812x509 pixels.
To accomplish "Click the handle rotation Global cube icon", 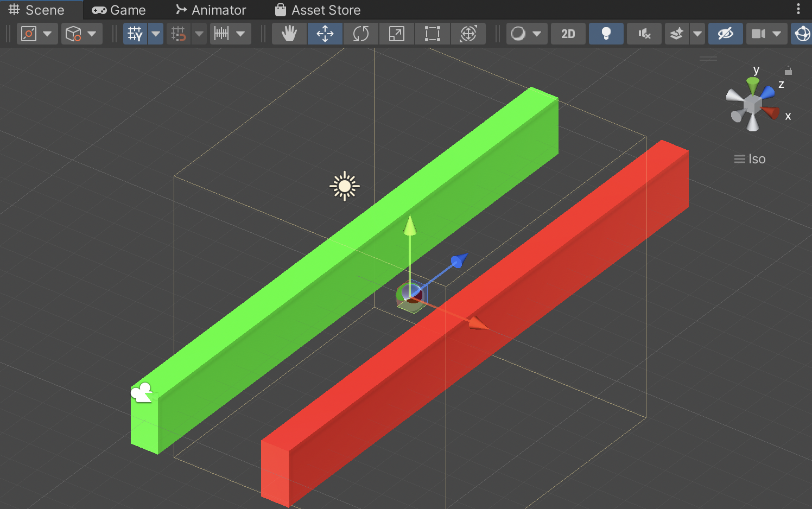I will (73, 34).
